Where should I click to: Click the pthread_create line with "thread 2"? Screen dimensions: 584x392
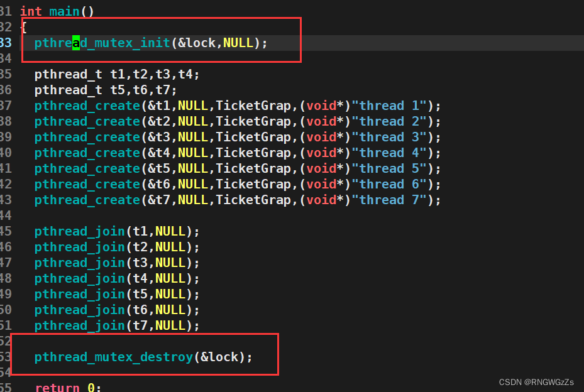[x=238, y=121]
